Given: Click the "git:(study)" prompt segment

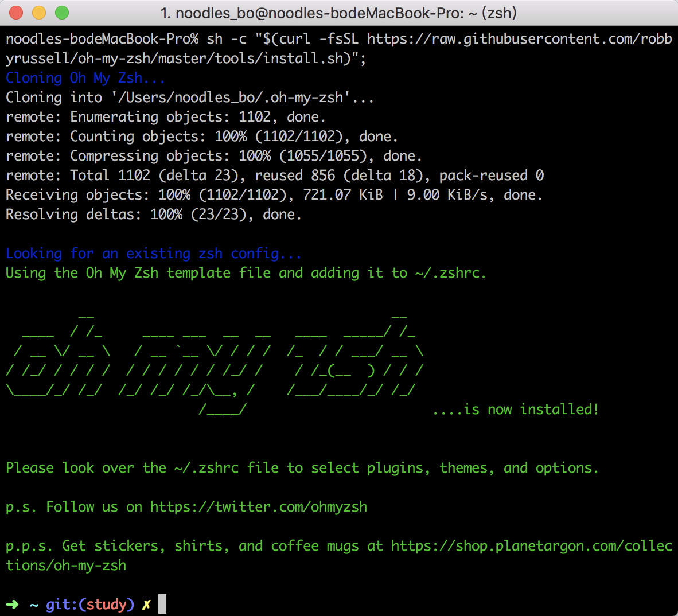Looking at the screenshot, I should click(x=90, y=605).
